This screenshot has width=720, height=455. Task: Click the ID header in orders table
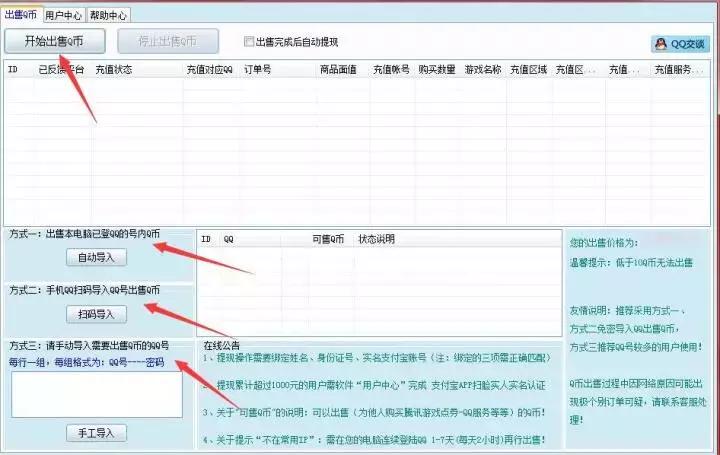pyautogui.click(x=13, y=70)
